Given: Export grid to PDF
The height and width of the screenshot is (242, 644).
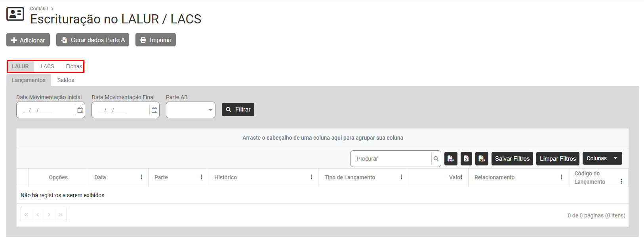Looking at the screenshot, I should (451, 159).
